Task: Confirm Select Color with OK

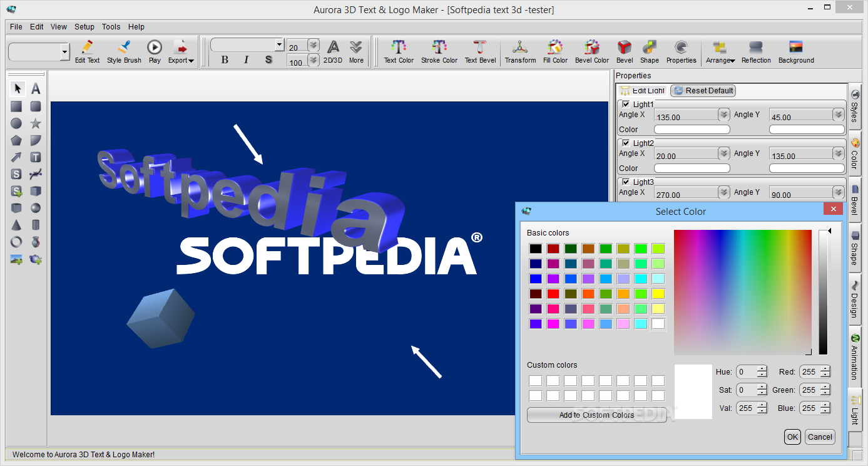Action: [793, 437]
